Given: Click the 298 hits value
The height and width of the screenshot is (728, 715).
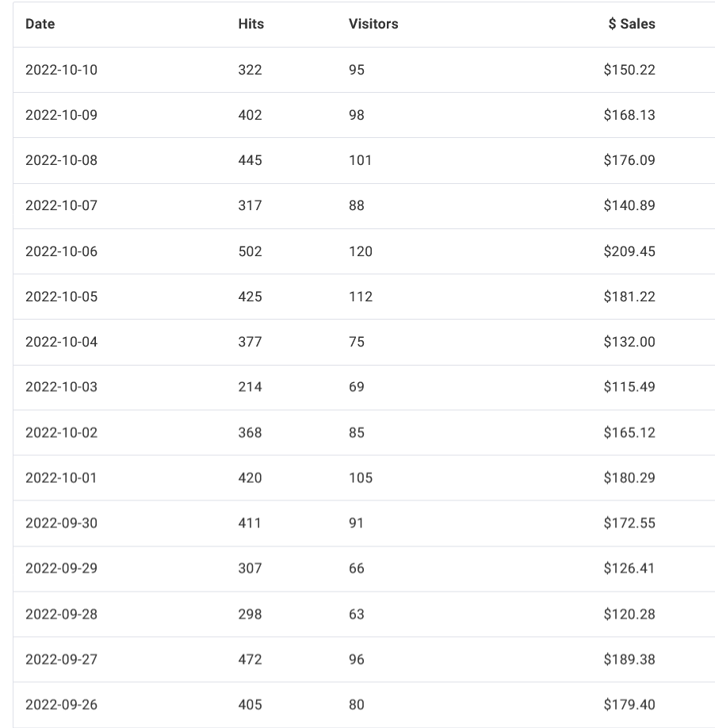Looking at the screenshot, I should pos(250,615).
